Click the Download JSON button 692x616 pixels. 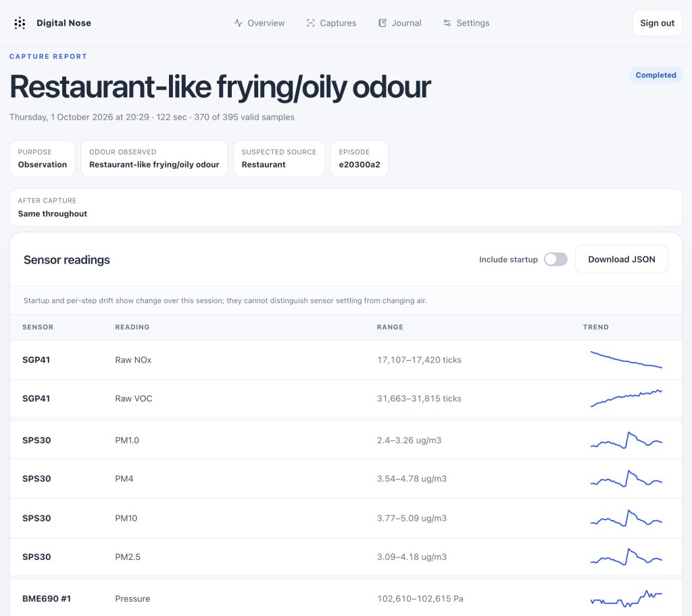tap(622, 259)
